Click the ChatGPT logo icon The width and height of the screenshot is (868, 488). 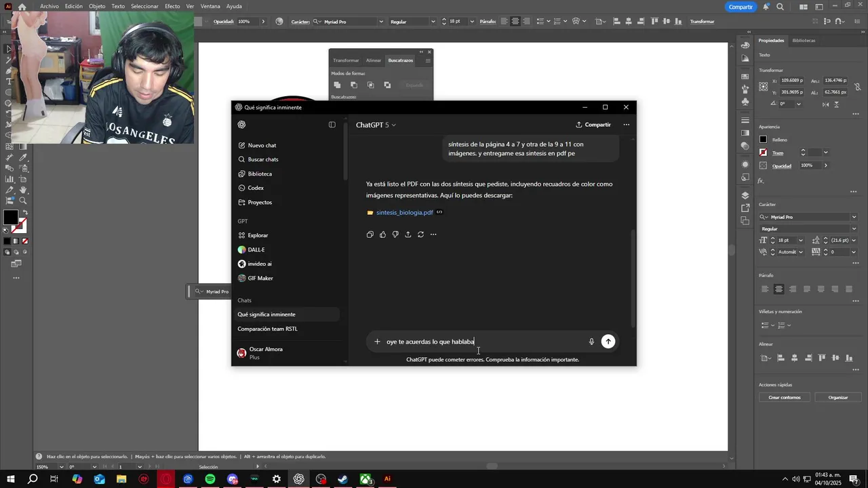(x=241, y=125)
